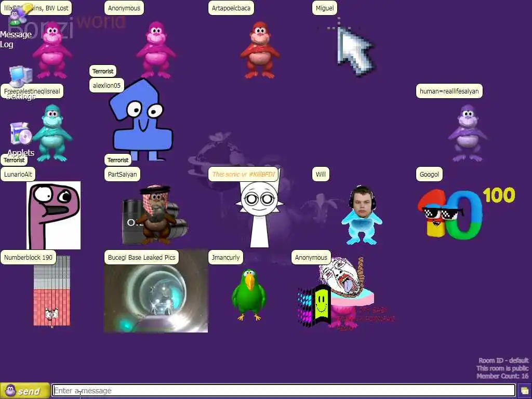Click the 'Terrorist' tag above LunarioAlt
Screen dimensions: 532x399
[x=14, y=160]
